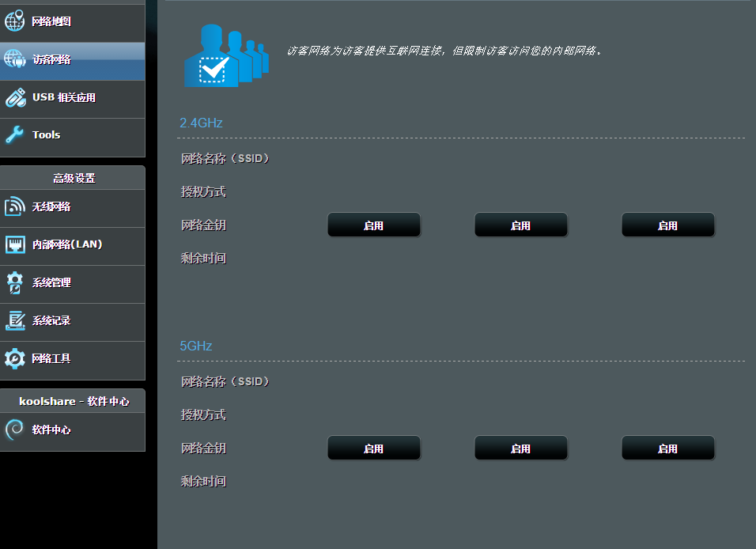The width and height of the screenshot is (756, 549).
Task: Click the 5GHz section heading
Action: point(196,346)
